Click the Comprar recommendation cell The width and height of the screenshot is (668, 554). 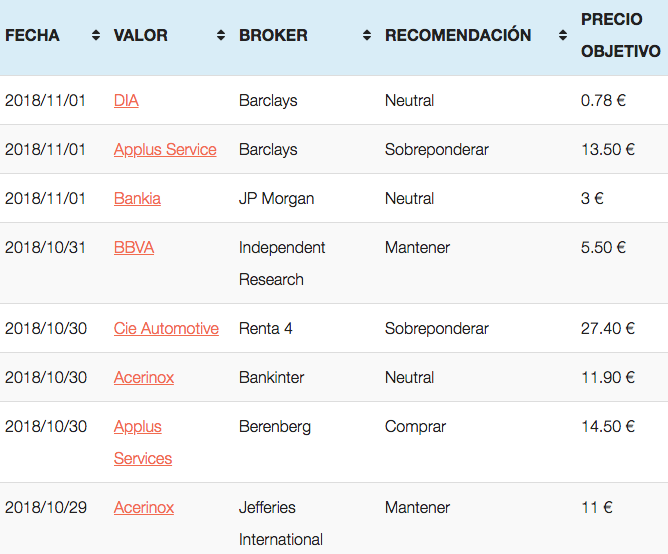tap(415, 427)
